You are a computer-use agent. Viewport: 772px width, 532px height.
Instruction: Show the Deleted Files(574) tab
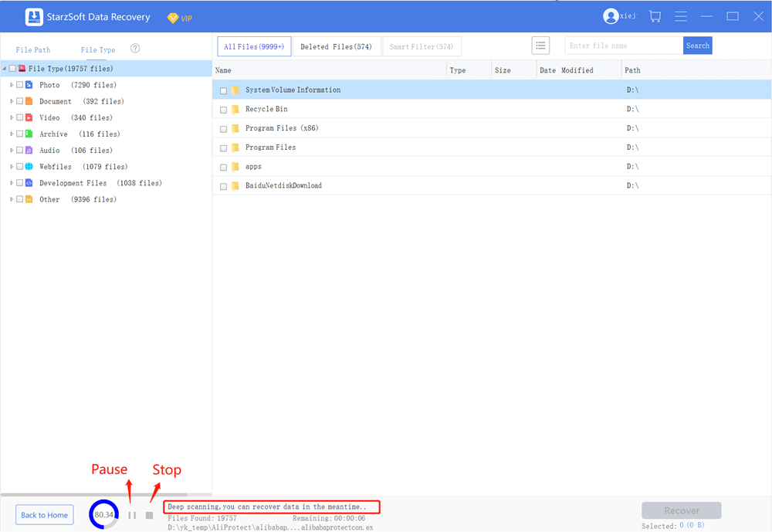click(336, 46)
